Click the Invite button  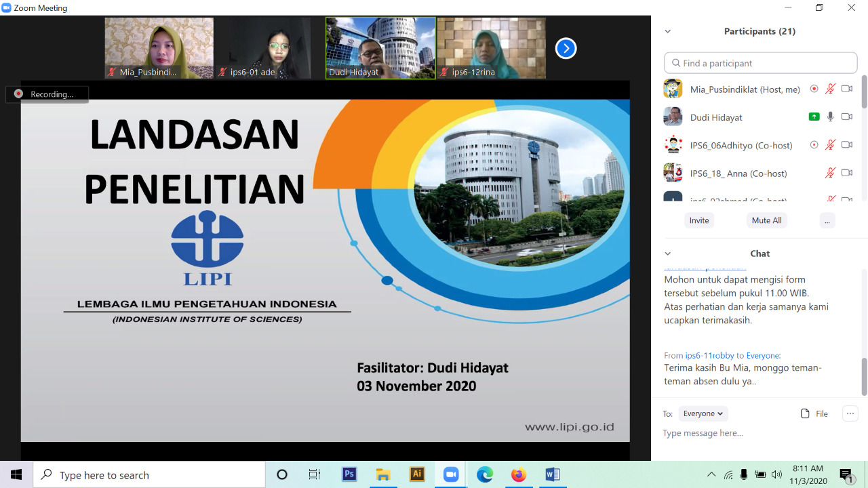pos(699,220)
